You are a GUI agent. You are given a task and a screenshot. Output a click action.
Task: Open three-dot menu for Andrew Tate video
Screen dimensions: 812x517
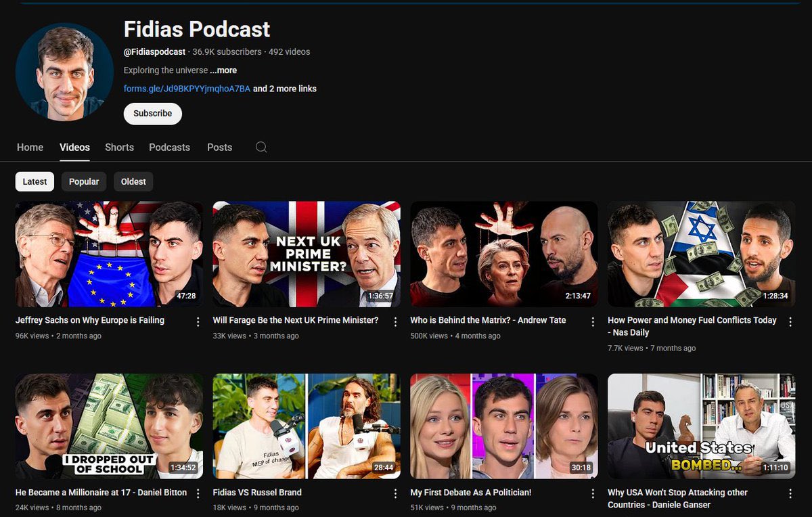593,322
